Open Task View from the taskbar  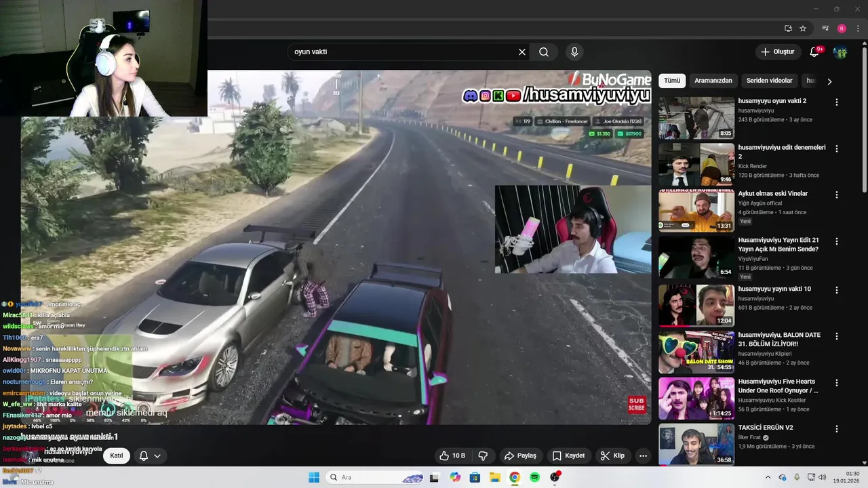(x=435, y=477)
